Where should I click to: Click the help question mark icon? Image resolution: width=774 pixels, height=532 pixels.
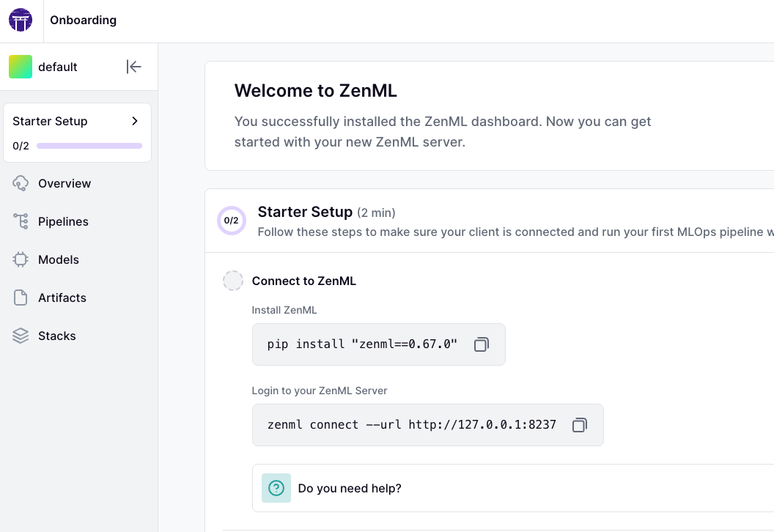[x=276, y=488]
